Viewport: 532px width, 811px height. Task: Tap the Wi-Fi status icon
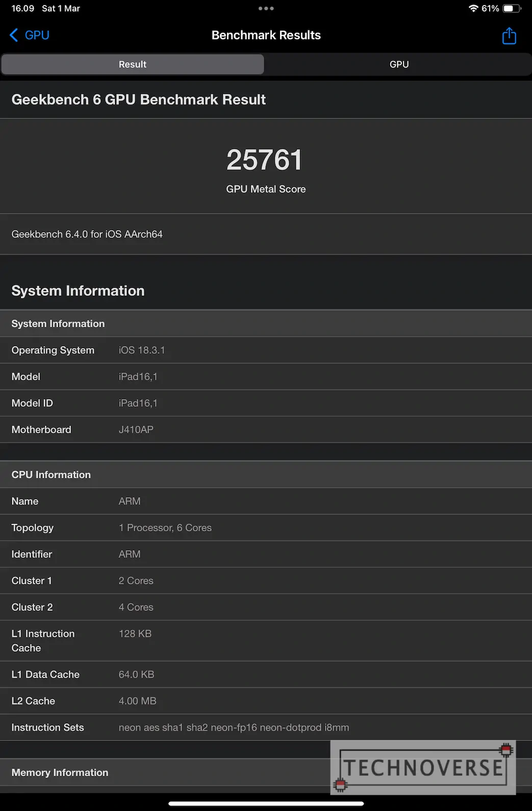[473, 8]
